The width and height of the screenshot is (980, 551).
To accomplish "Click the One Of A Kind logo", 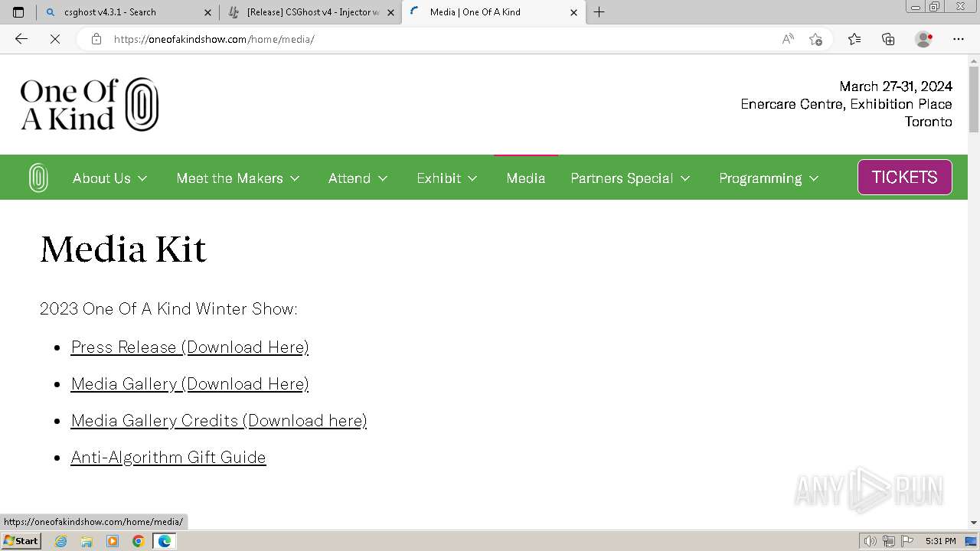I will point(90,104).
